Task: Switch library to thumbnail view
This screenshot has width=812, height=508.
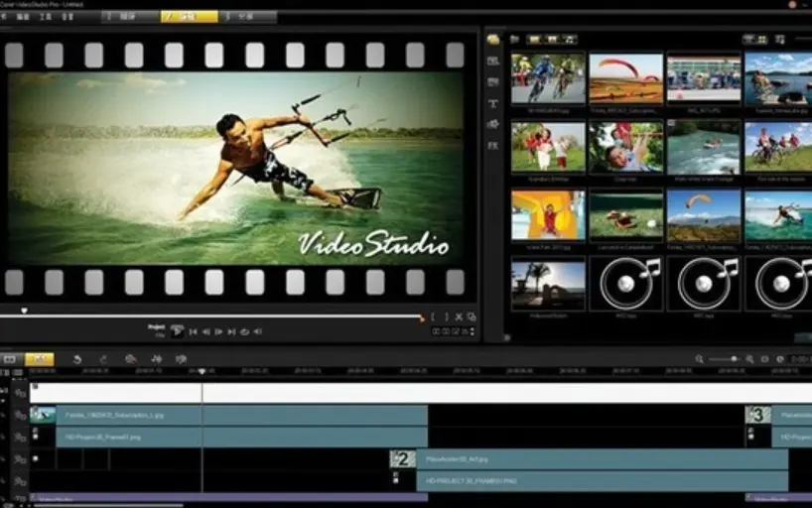Action: click(761, 40)
